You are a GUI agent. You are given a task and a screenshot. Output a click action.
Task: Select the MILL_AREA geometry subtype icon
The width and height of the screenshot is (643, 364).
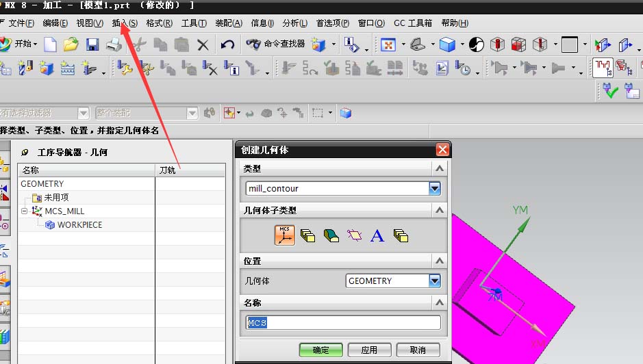(331, 235)
